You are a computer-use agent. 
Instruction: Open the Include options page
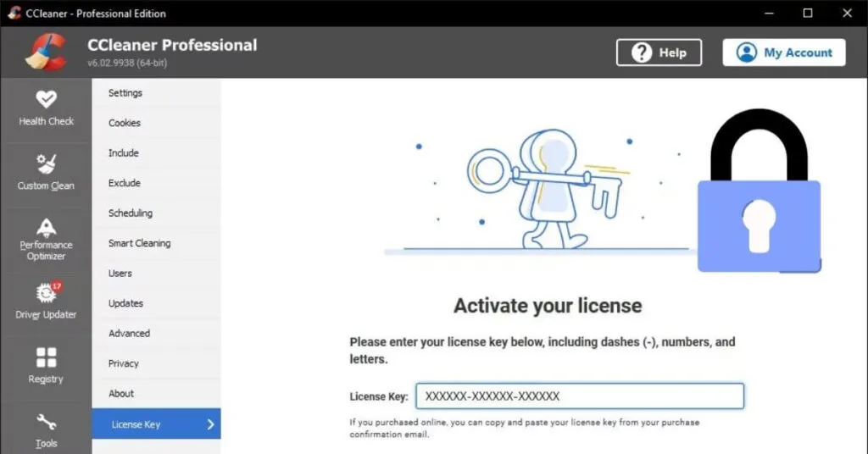click(156, 152)
